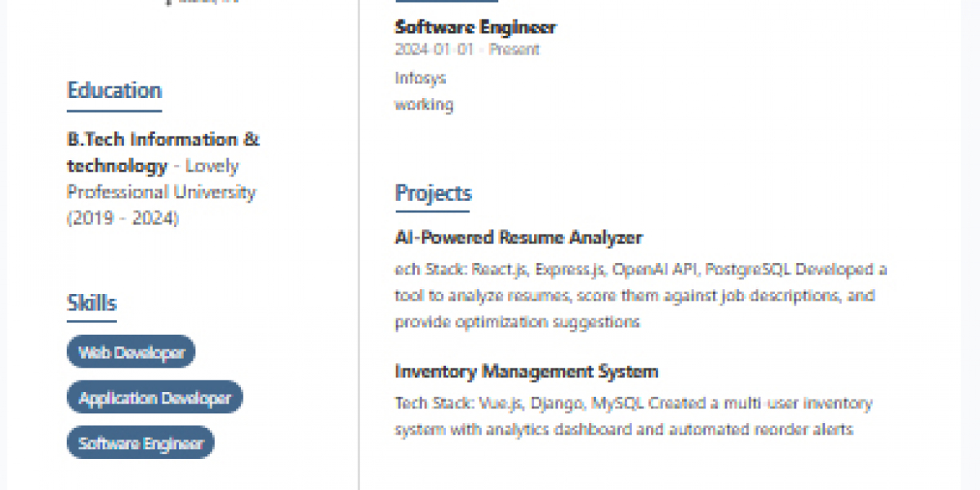
Task: Click the (2019 - 2024) education years
Action: [122, 219]
